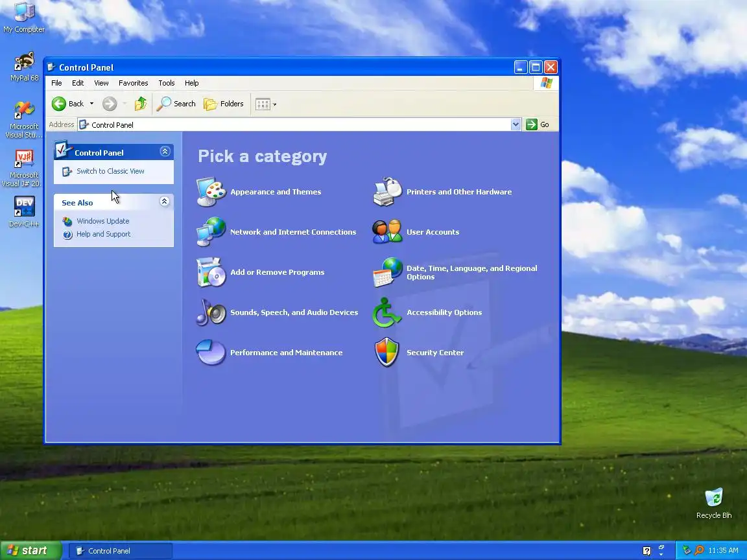Click the Performance and Maintenance pie icon
Viewport: 747px width, 560px height.
[211, 353]
